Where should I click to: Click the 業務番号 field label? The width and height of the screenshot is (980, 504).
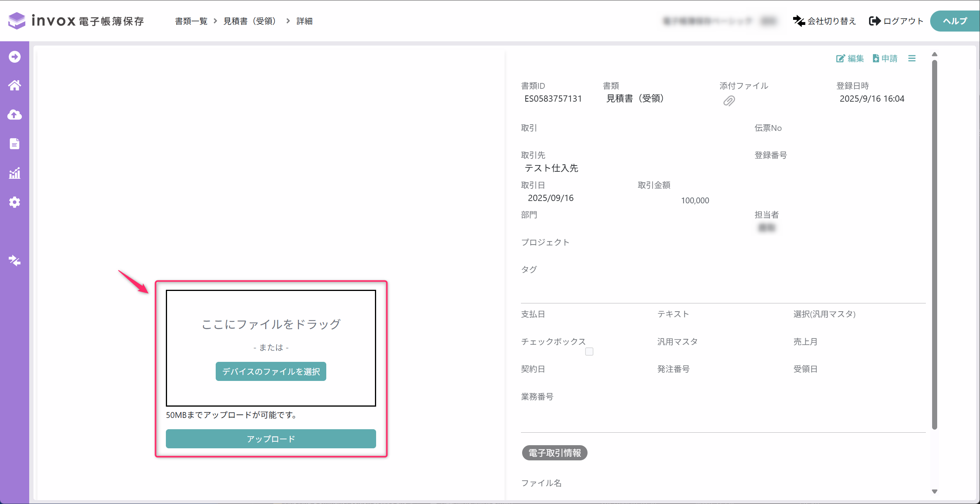click(x=537, y=397)
